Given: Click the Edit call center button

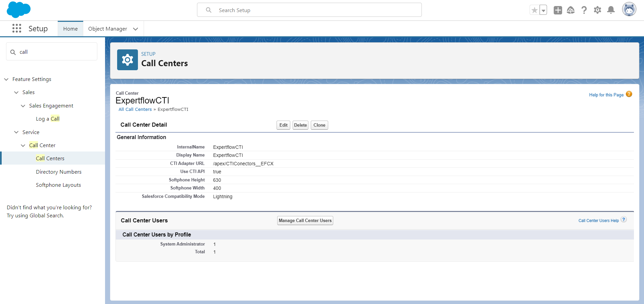Looking at the screenshot, I should click(283, 125).
